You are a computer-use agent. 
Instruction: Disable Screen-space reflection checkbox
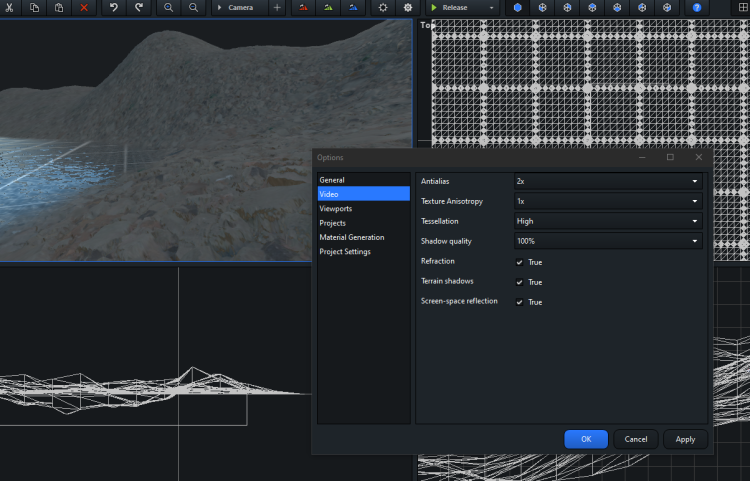pos(519,302)
